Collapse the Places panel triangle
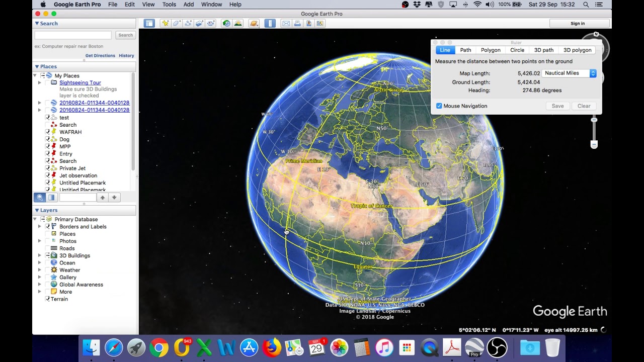Screen dimensions: 644x362 pos(37,66)
